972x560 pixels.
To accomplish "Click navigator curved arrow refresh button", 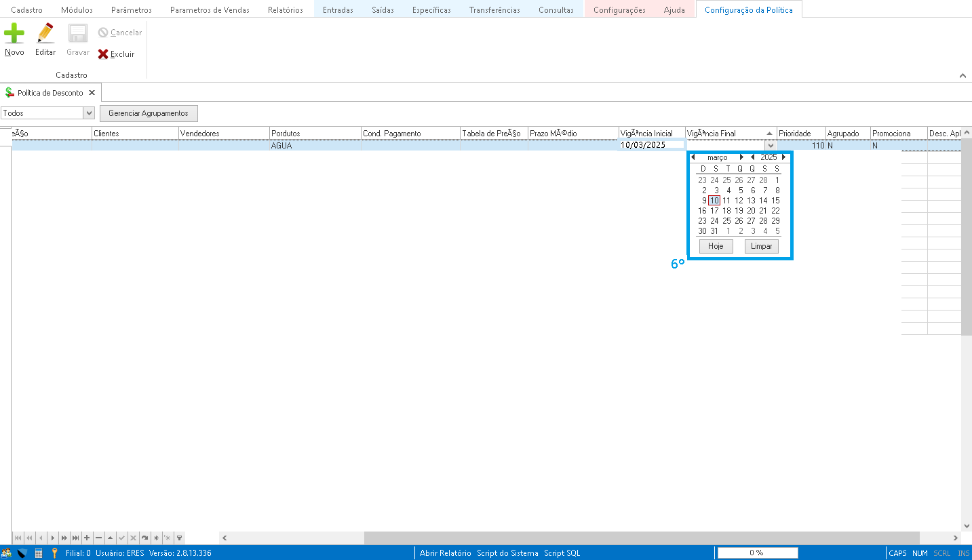I will (x=144, y=538).
